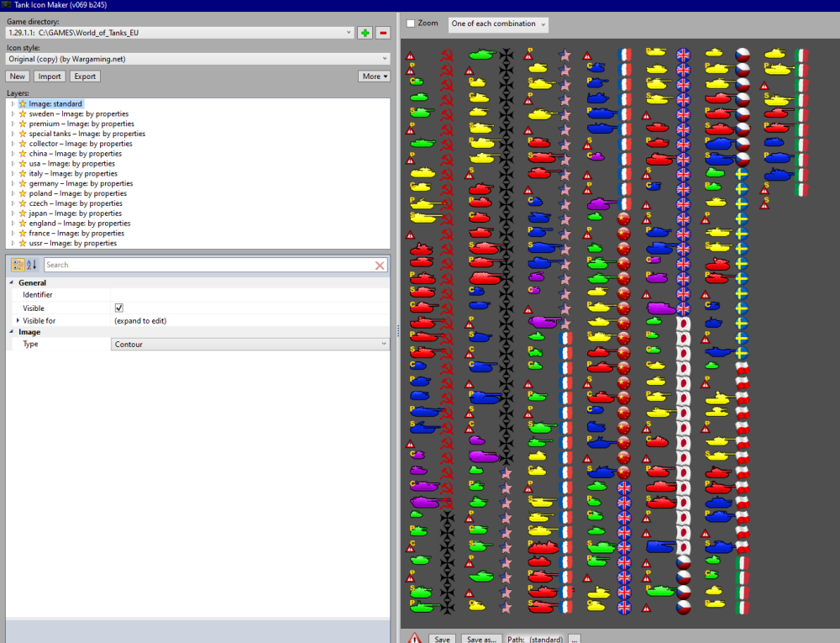Image resolution: width=840 pixels, height=643 pixels.
Task: Open the More dropdown button
Action: (x=375, y=76)
